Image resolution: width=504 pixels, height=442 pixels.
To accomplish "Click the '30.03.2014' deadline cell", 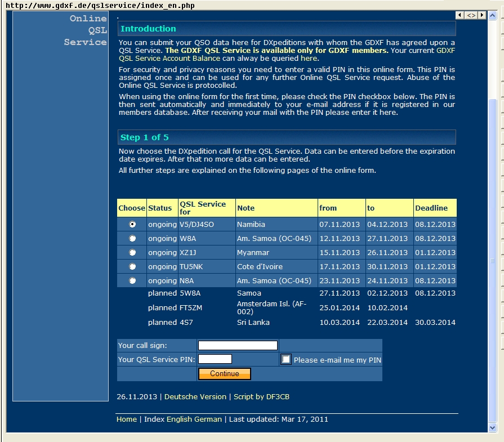I will [435, 323].
